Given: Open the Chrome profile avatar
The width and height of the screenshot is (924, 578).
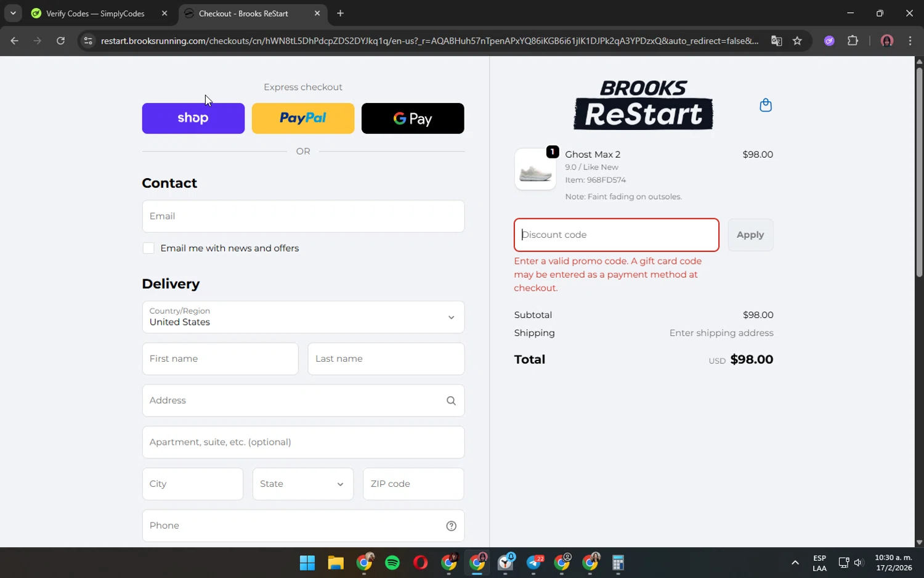Looking at the screenshot, I should (x=887, y=41).
